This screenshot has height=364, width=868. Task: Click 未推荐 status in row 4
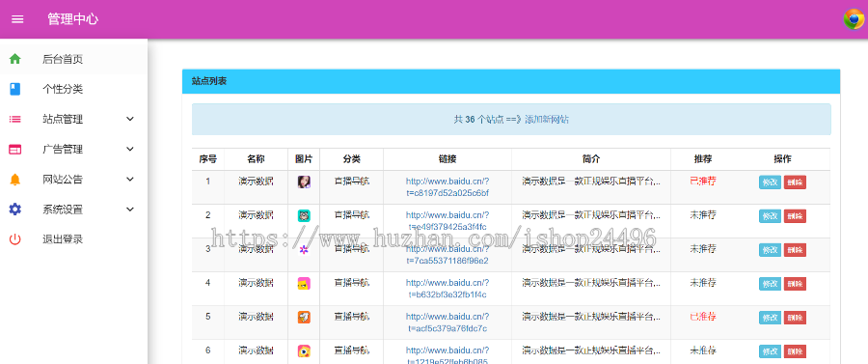tap(702, 282)
